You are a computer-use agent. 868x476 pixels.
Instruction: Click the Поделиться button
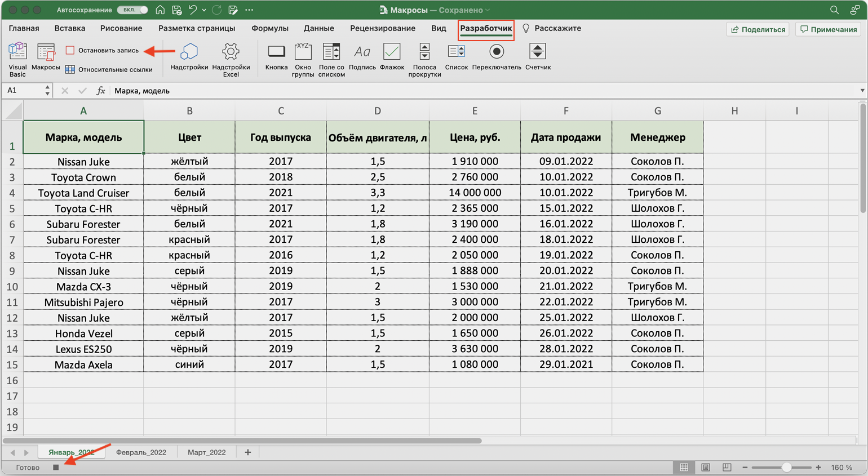758,29
